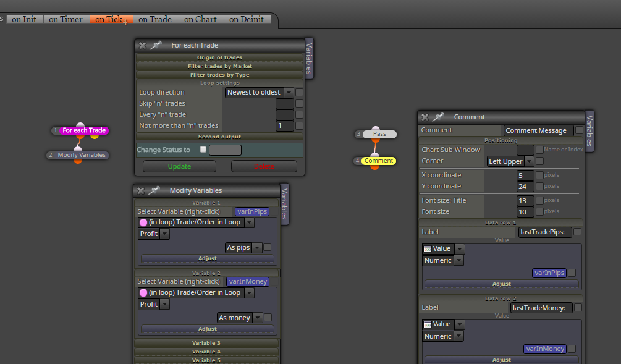
Task: Close the Comment panel
Action: (425, 117)
